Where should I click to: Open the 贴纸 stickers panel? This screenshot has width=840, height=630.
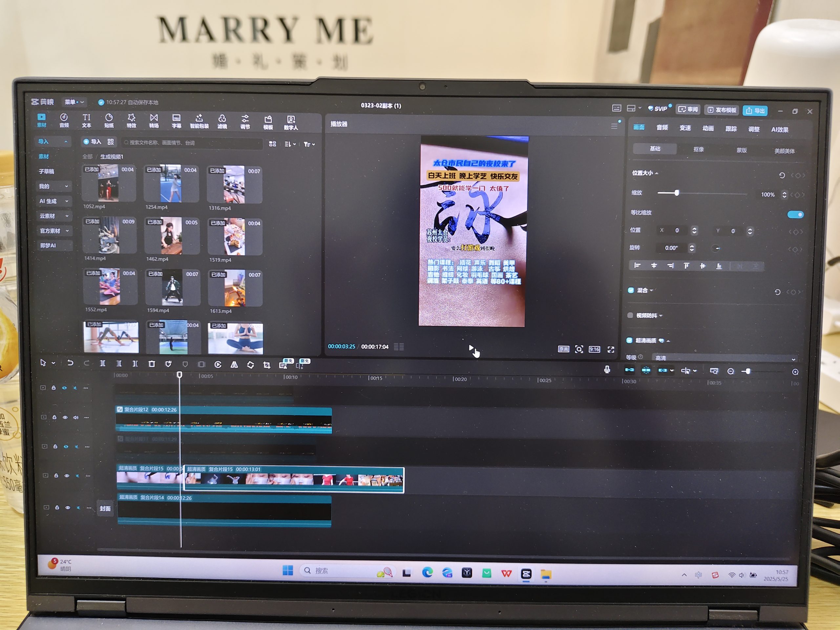click(x=109, y=120)
